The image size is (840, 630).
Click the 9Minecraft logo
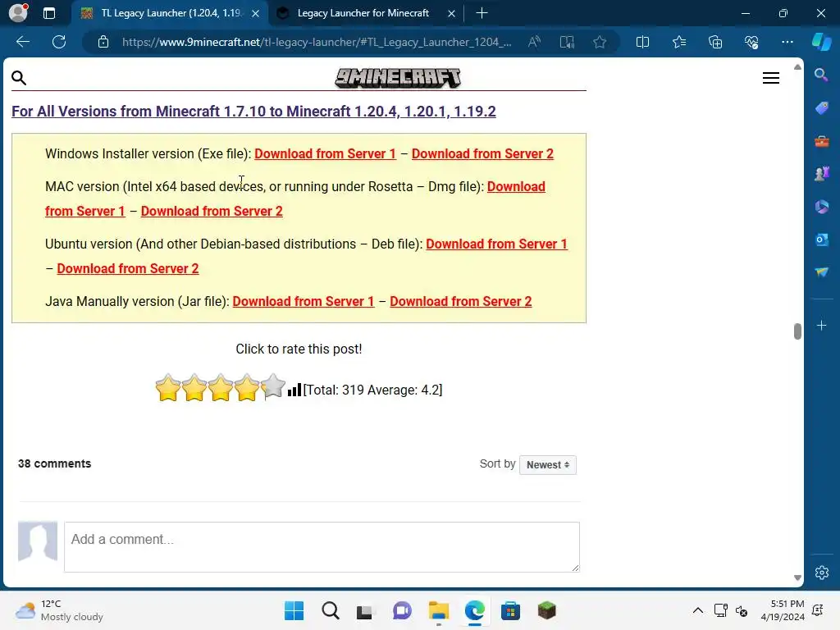(x=398, y=78)
